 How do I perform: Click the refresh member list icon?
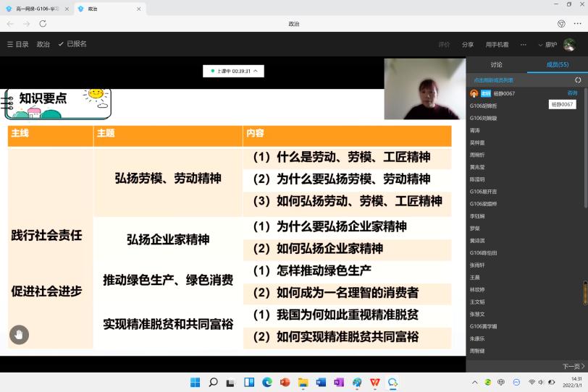[x=577, y=80]
